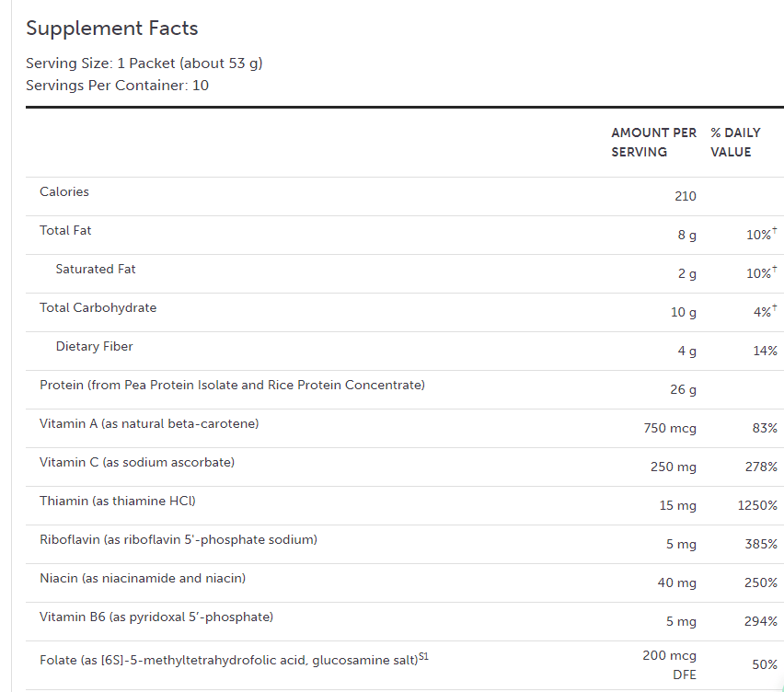Click the Vitamin A natural beta-carotene label

tap(149, 424)
